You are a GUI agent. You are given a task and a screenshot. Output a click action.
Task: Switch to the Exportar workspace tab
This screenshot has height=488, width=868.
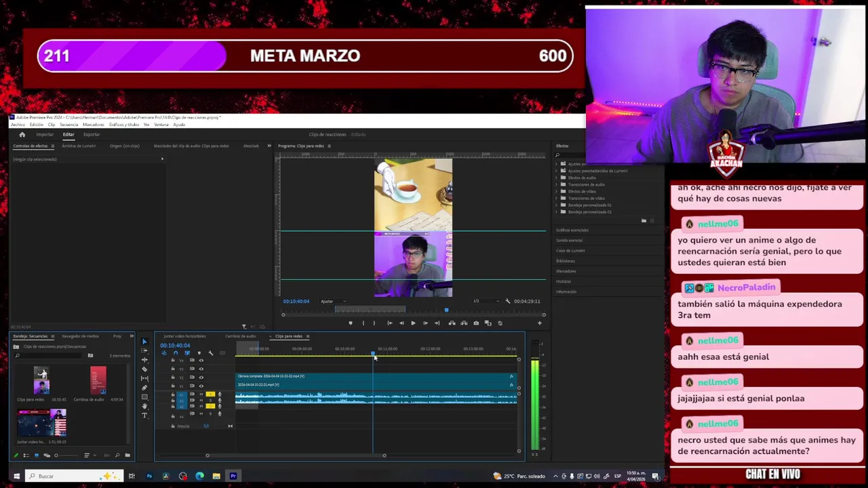pos(92,134)
